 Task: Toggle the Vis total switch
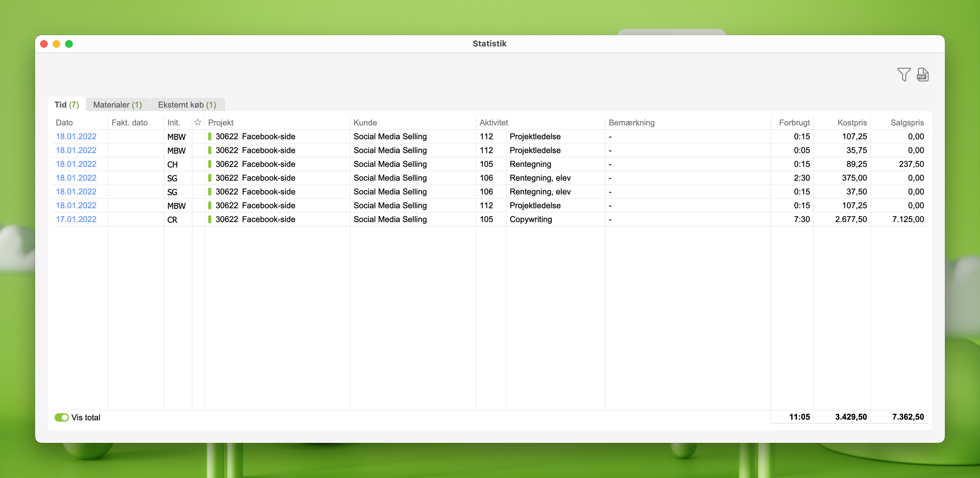coord(61,417)
